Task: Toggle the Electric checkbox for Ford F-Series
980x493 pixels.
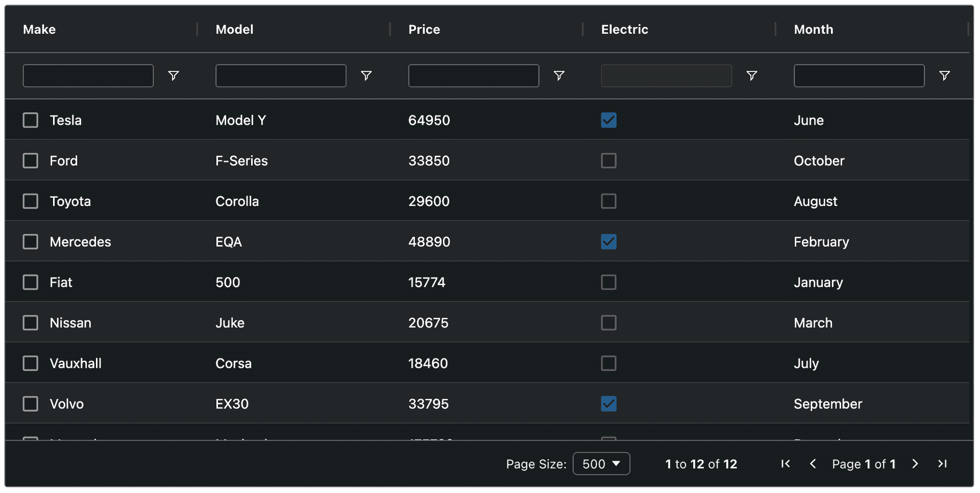Action: pyautogui.click(x=609, y=160)
